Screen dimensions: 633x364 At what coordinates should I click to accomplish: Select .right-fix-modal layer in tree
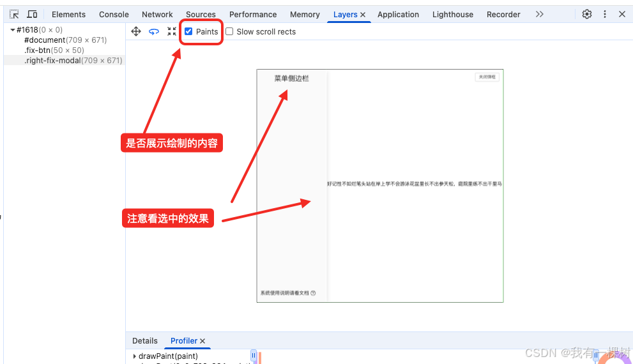(x=73, y=61)
